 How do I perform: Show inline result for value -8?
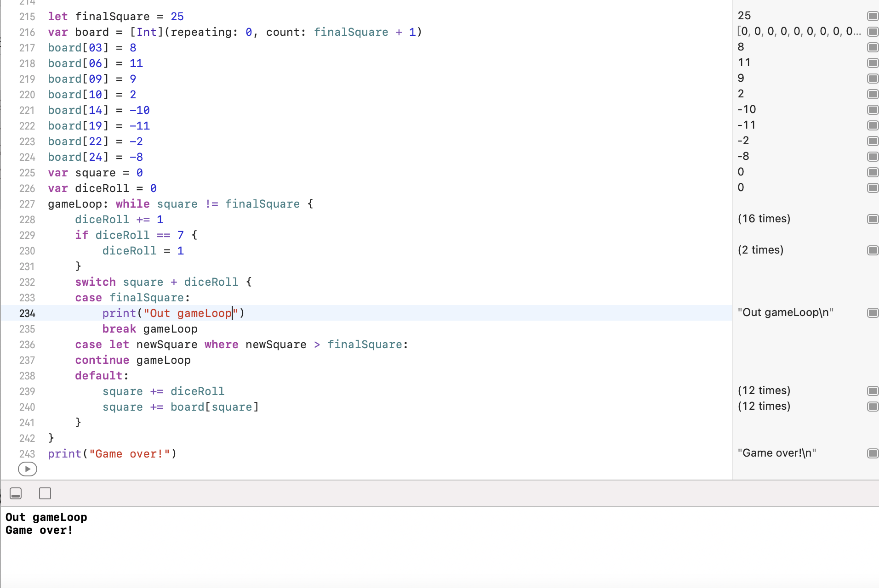pyautogui.click(x=873, y=157)
